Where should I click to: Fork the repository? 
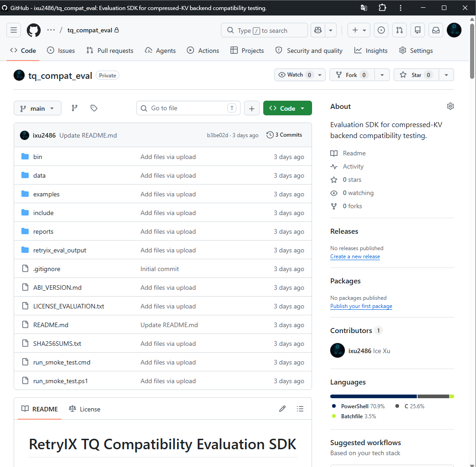(x=352, y=75)
